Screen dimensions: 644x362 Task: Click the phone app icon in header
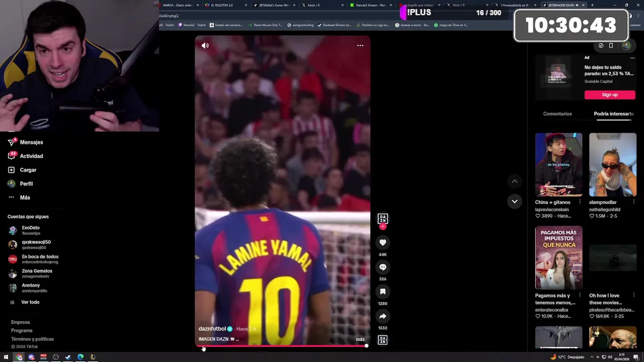pos(611,46)
